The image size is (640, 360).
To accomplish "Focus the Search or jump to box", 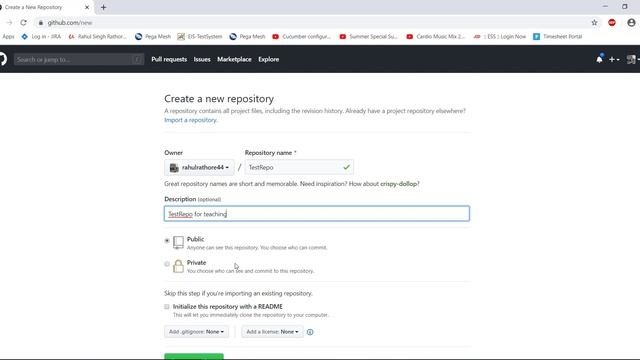I will tap(79, 60).
